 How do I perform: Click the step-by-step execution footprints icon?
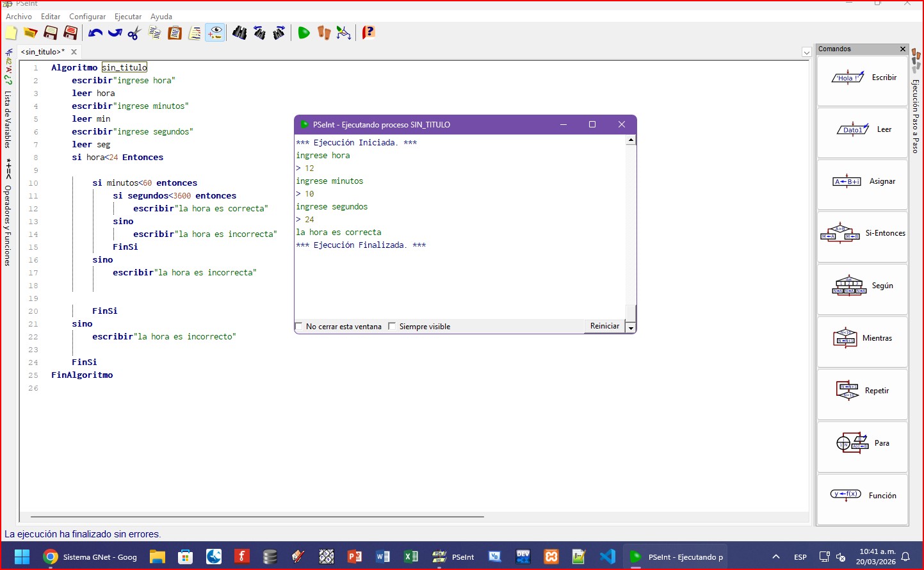324,33
